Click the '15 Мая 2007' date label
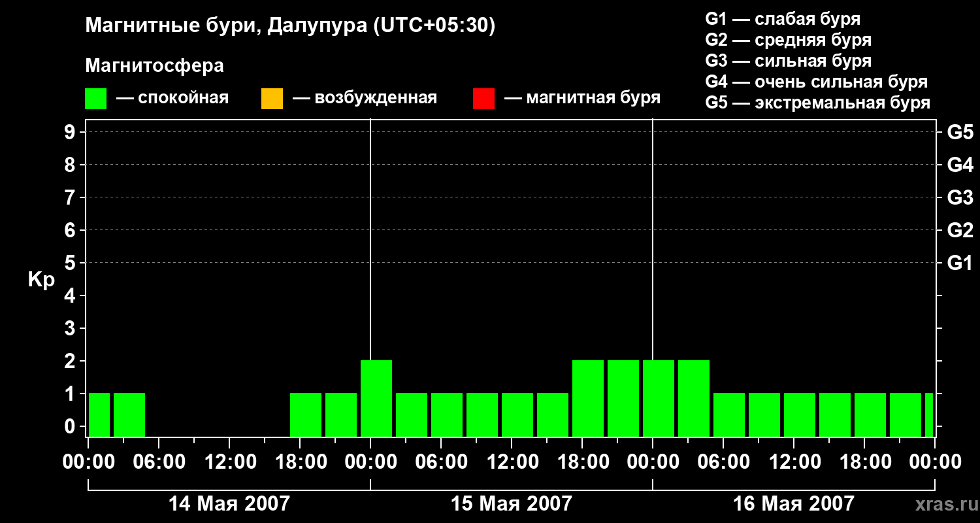The height and width of the screenshot is (523, 980). (x=512, y=503)
